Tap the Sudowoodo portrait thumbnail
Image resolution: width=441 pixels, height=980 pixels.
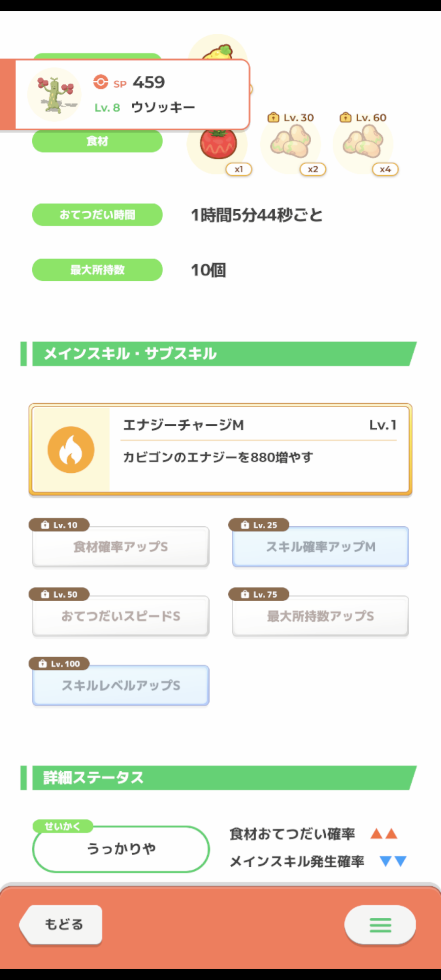[x=54, y=95]
